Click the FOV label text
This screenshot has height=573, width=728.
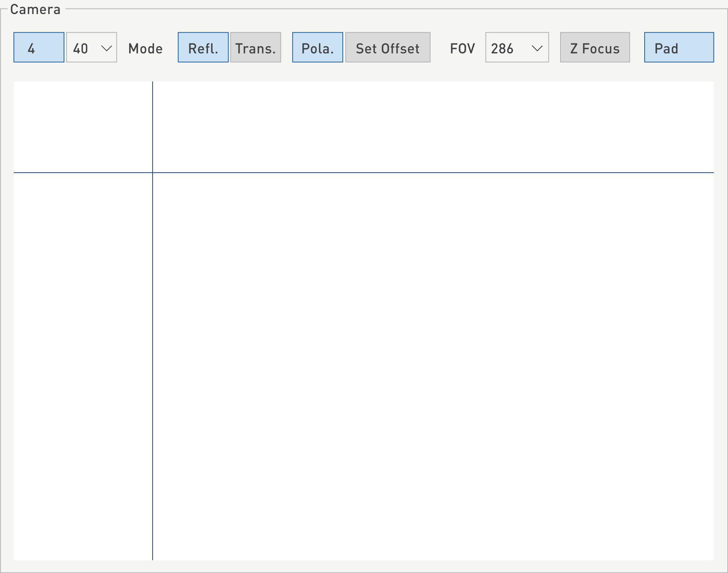point(462,48)
